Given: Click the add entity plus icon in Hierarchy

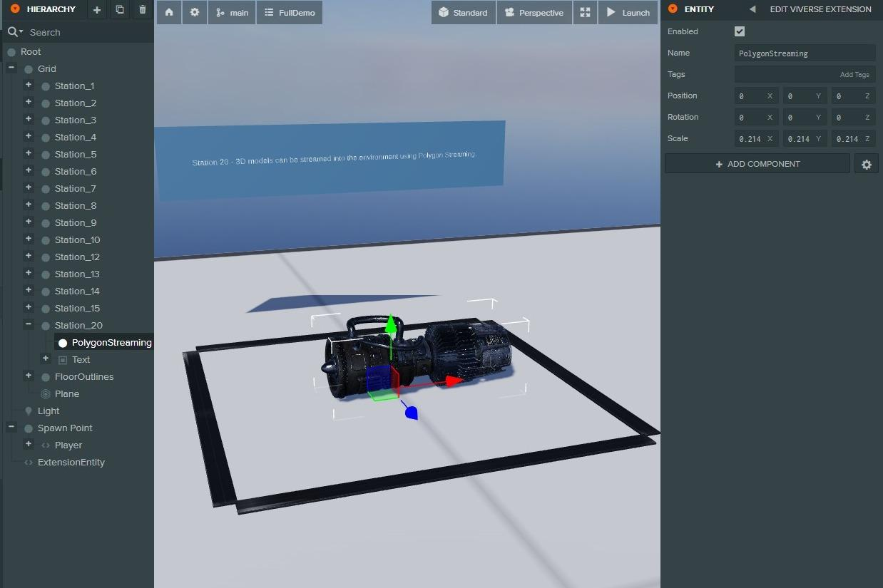Looking at the screenshot, I should click(97, 10).
